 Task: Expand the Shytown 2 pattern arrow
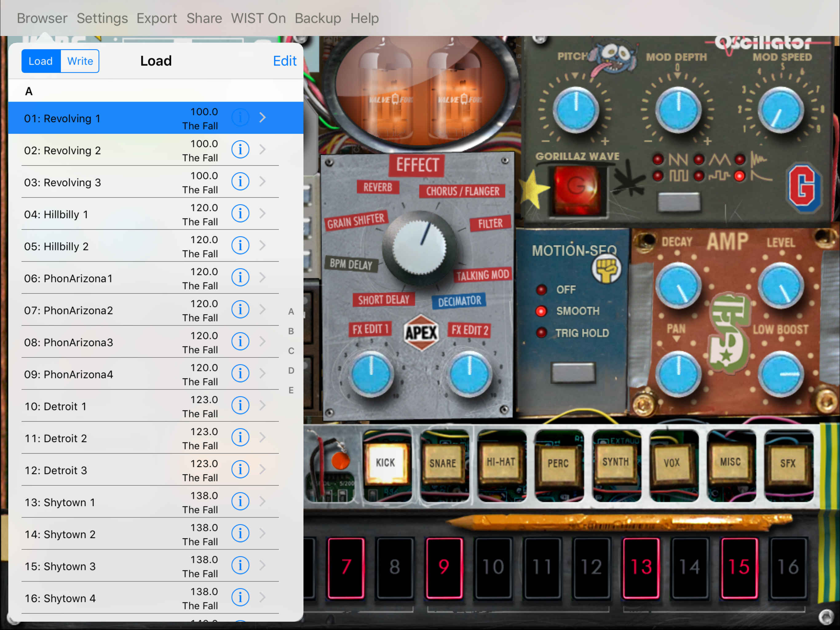point(262,533)
